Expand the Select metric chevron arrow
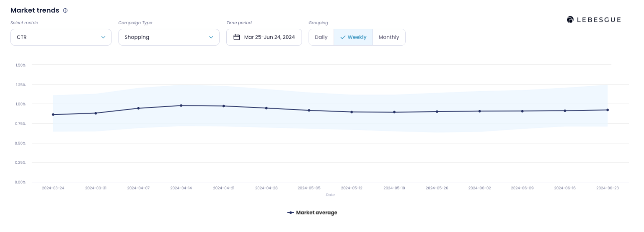The height and width of the screenshot is (232, 644). point(103,37)
